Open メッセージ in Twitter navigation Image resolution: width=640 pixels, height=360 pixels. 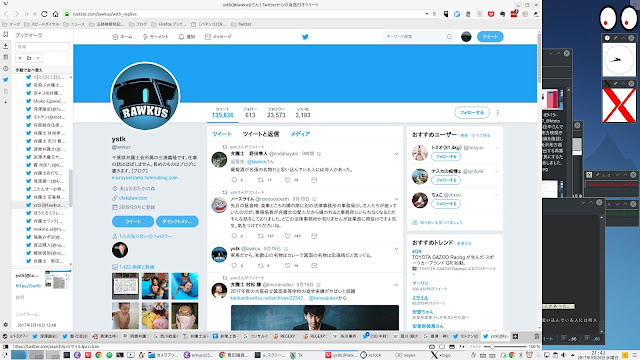218,37
